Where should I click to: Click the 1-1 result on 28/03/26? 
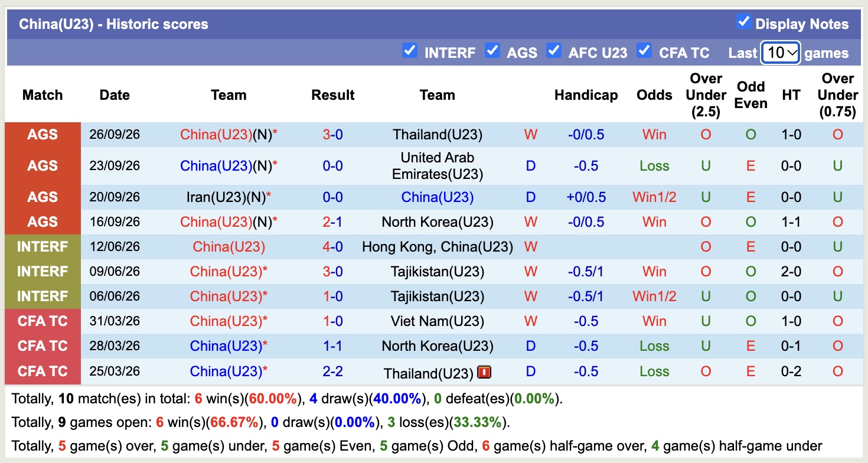point(333,346)
